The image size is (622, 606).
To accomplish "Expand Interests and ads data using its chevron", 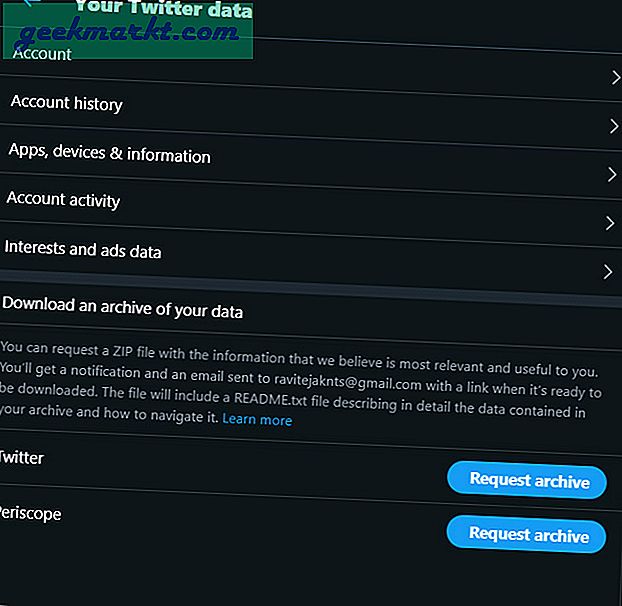I will [608, 271].
